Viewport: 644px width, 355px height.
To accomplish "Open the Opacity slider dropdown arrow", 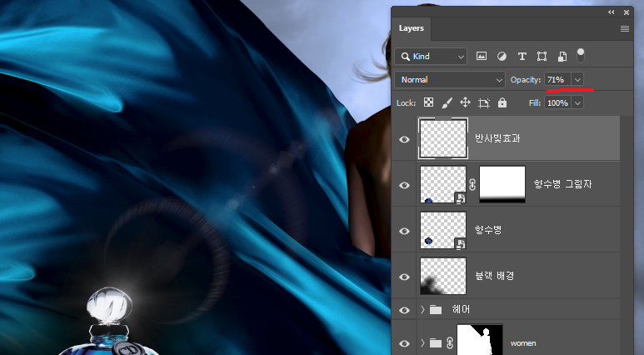I will tap(577, 80).
